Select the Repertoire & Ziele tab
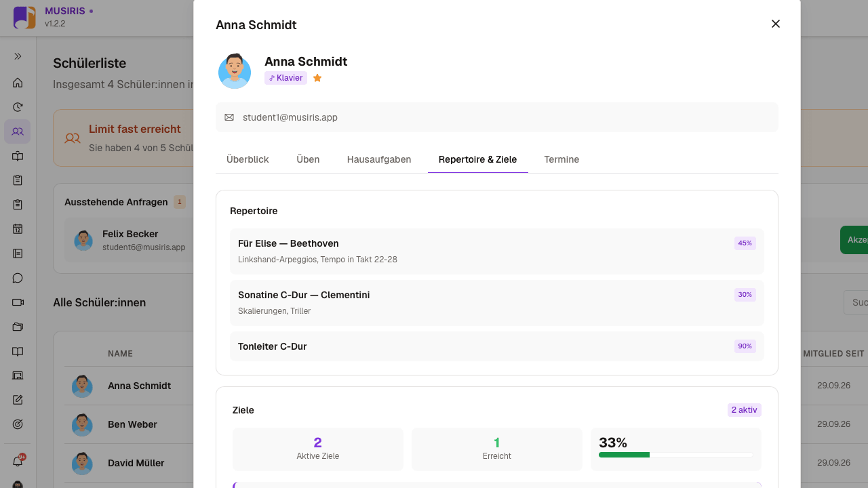 pyautogui.click(x=477, y=159)
